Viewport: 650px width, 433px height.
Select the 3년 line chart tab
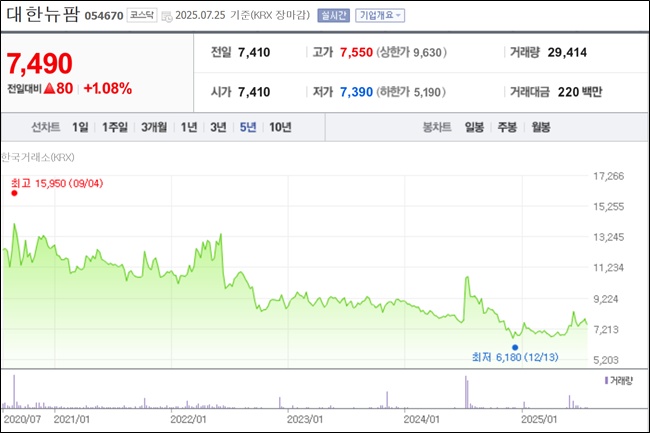218,127
